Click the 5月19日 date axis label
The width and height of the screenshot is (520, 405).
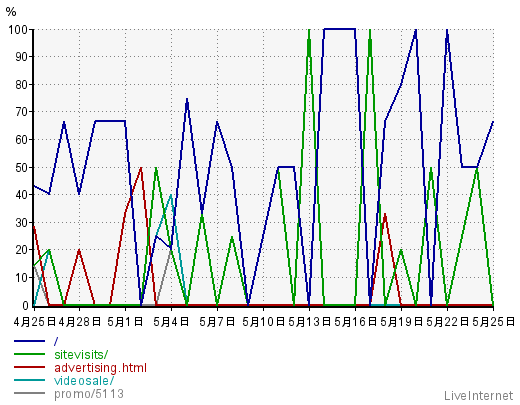402,322
